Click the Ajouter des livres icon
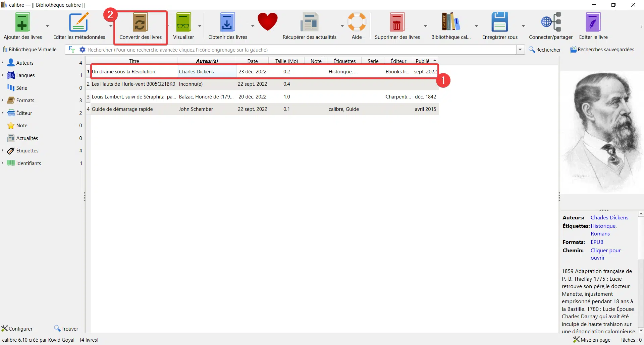This screenshot has width=644, height=345. pyautogui.click(x=22, y=22)
